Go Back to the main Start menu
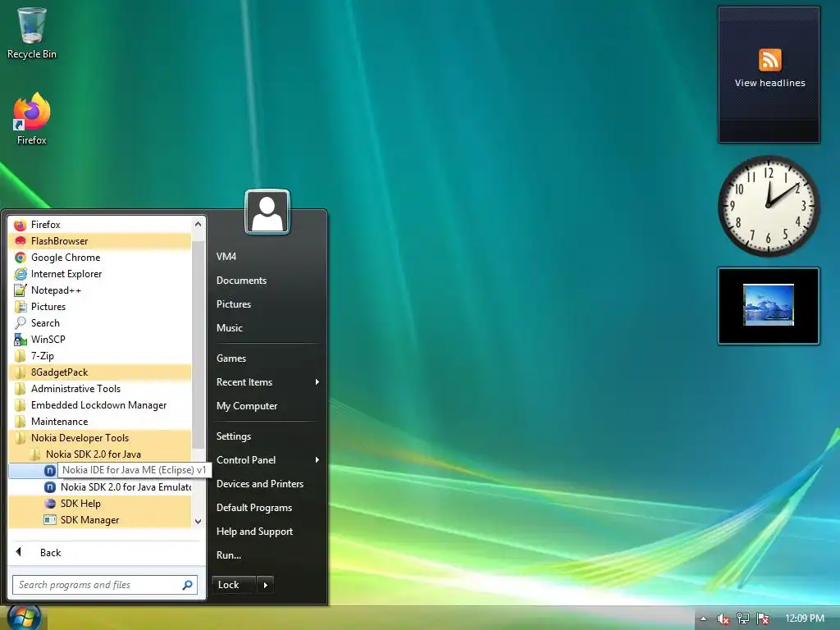 (50, 552)
